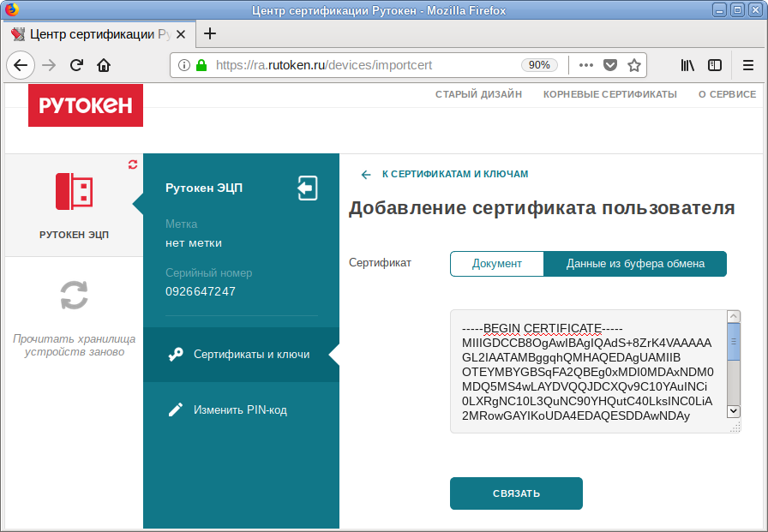Image resolution: width=768 pixels, height=532 pixels.
Task: Click the gray reload storage arrows icon
Action: [74, 295]
